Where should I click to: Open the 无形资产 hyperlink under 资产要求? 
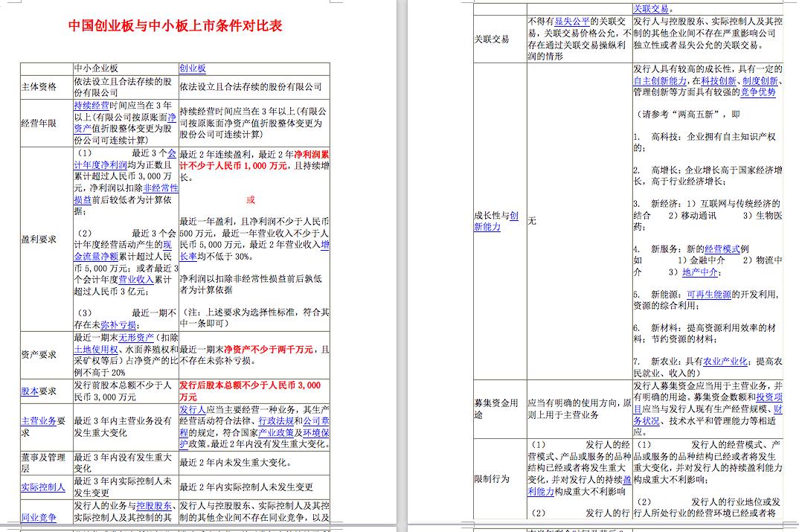[x=135, y=339]
